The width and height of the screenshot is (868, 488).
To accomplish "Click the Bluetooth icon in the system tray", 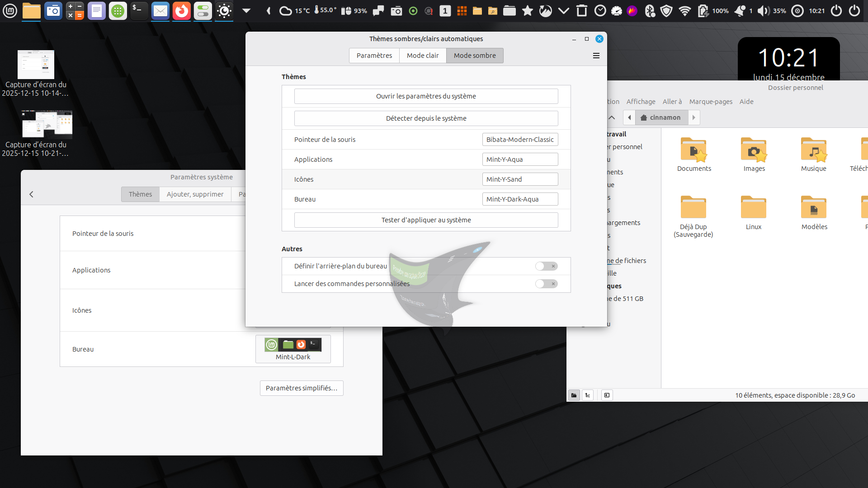I will 650,11.
